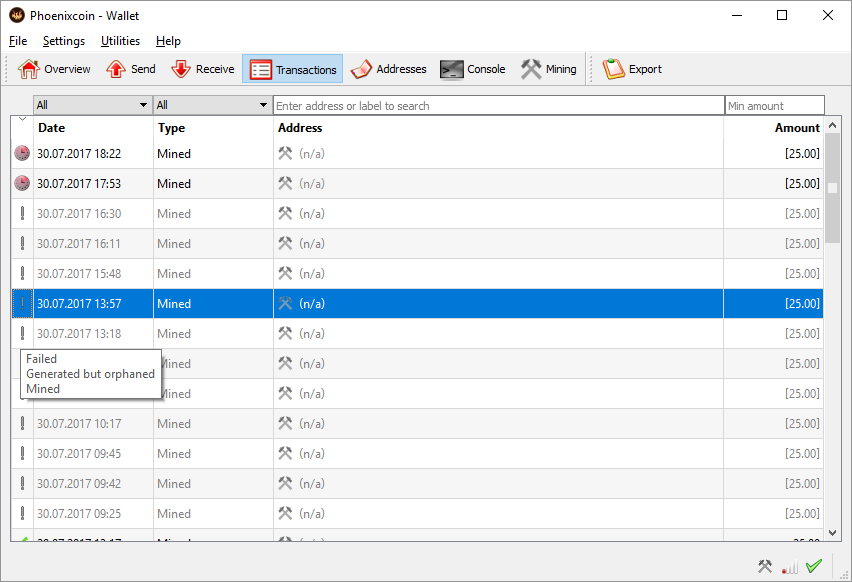This screenshot has height=582, width=852.
Task: Select the 30.07.2017 09:25 transaction date
Action: click(79, 513)
